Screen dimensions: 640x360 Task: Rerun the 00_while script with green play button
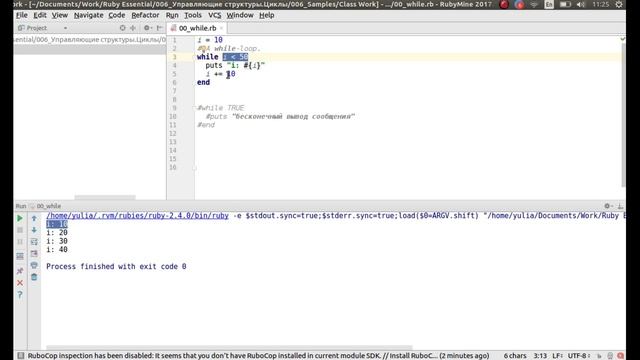point(20,218)
